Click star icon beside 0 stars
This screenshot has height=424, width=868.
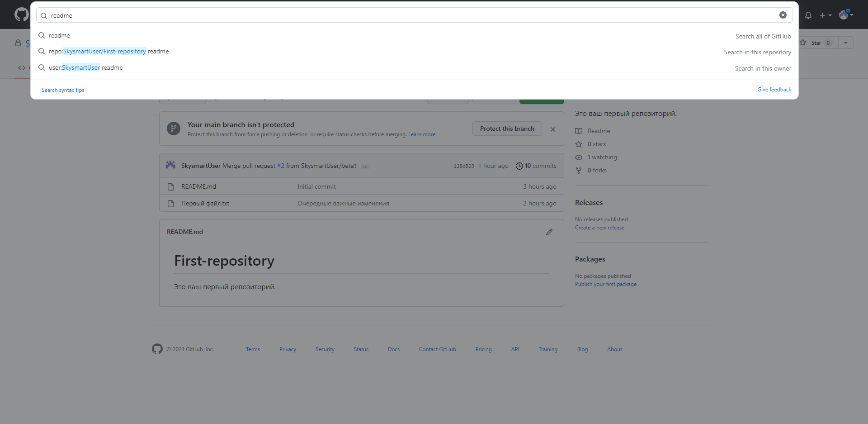(579, 144)
